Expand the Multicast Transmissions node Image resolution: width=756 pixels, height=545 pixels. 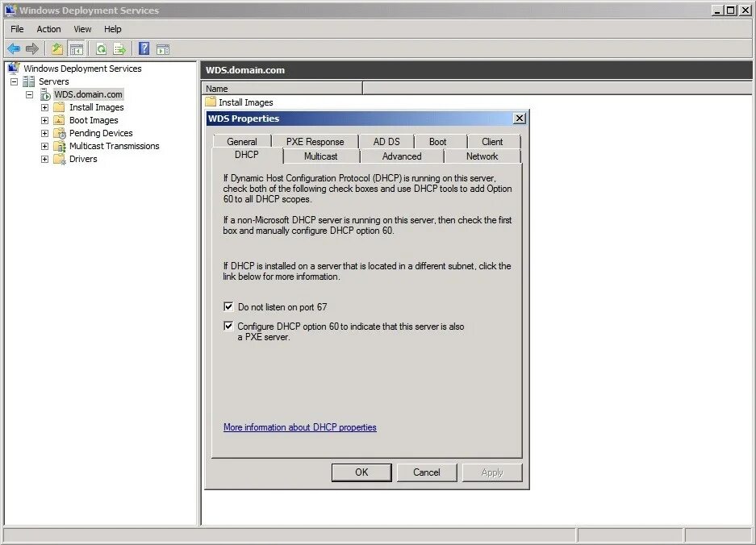pos(44,147)
